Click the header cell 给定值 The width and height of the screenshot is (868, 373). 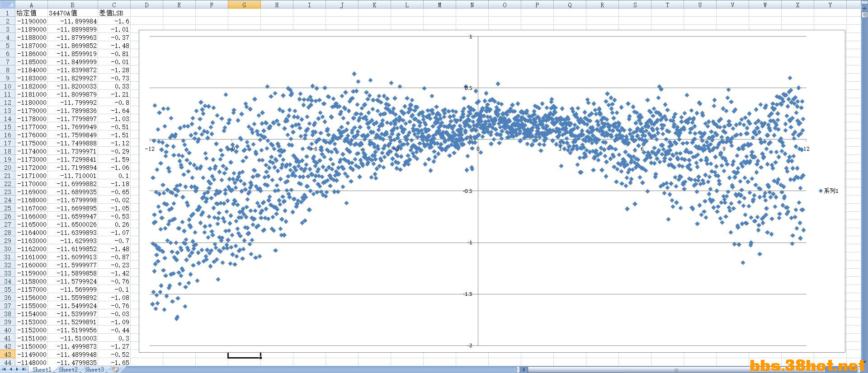click(x=31, y=13)
